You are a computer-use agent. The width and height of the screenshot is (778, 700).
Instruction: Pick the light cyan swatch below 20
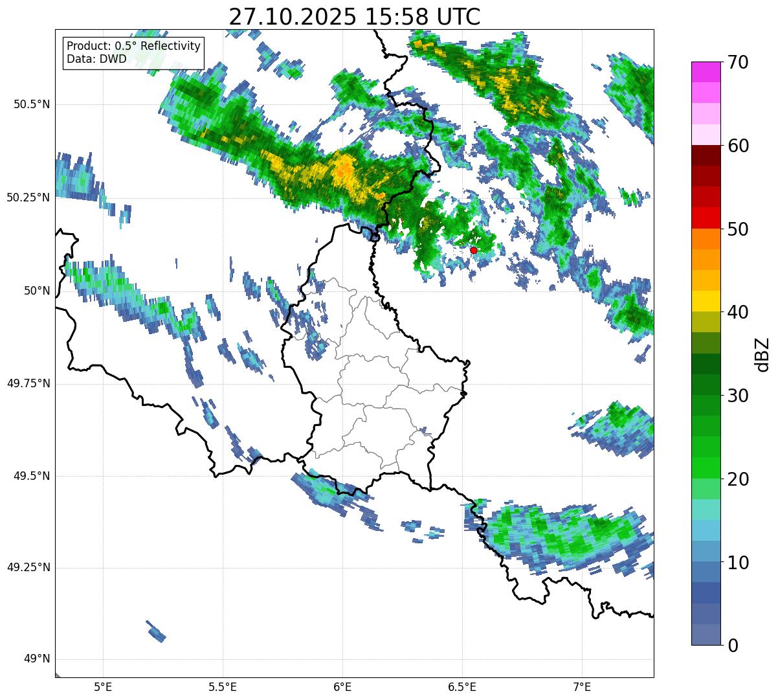(706, 510)
